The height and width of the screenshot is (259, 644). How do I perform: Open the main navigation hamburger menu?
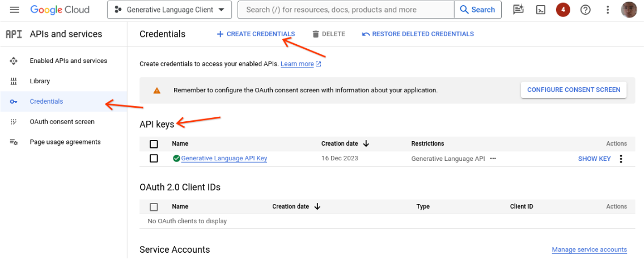pos(15,10)
